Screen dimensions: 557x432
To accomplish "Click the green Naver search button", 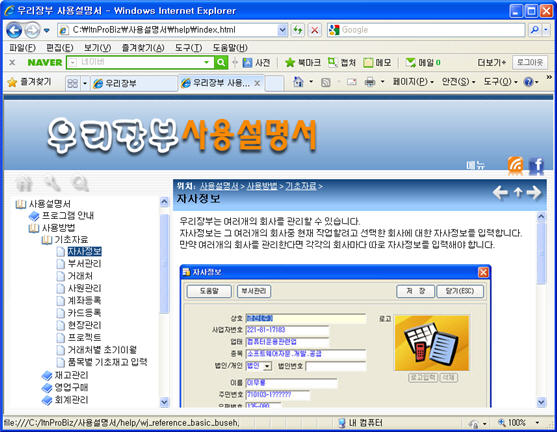I will (x=221, y=63).
